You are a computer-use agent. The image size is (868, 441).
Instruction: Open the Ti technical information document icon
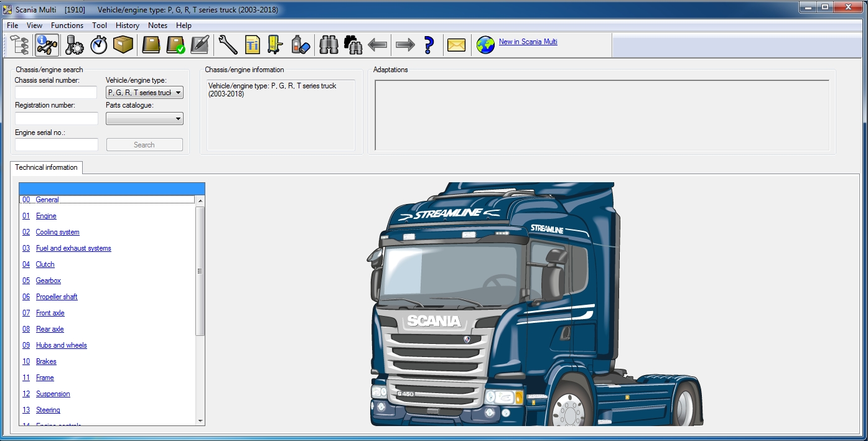[253, 45]
